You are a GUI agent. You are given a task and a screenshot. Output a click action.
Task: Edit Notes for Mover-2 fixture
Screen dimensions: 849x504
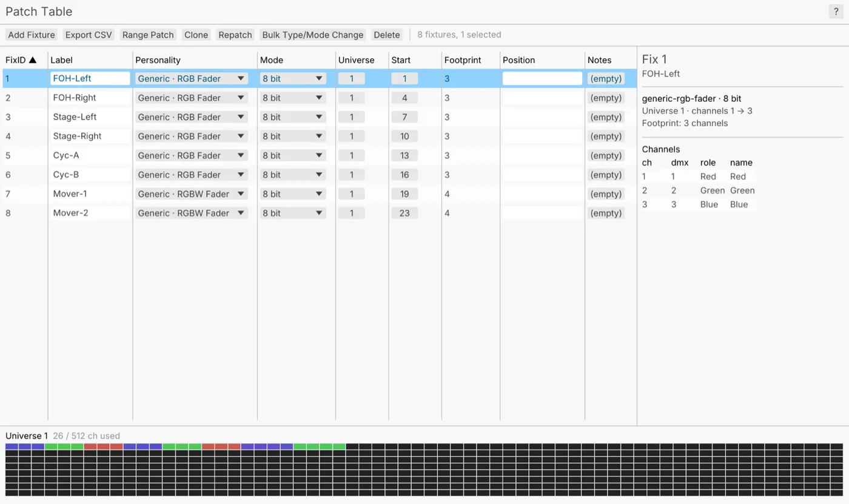(606, 213)
